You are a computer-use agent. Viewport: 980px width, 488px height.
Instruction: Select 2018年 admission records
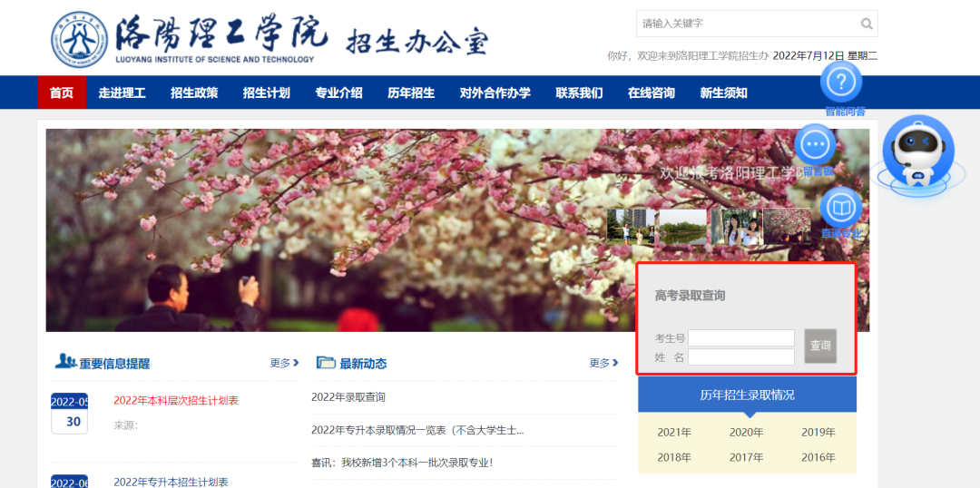(x=674, y=457)
